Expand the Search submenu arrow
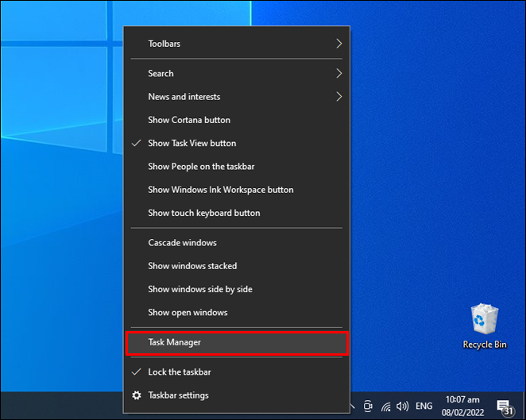This screenshot has height=420, width=526. coord(338,73)
